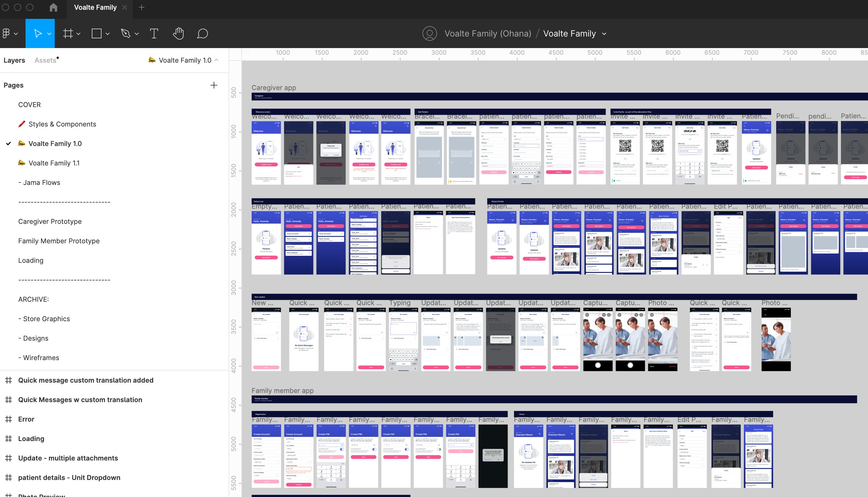Activate the Hand tool
868x497 pixels.
pos(178,33)
